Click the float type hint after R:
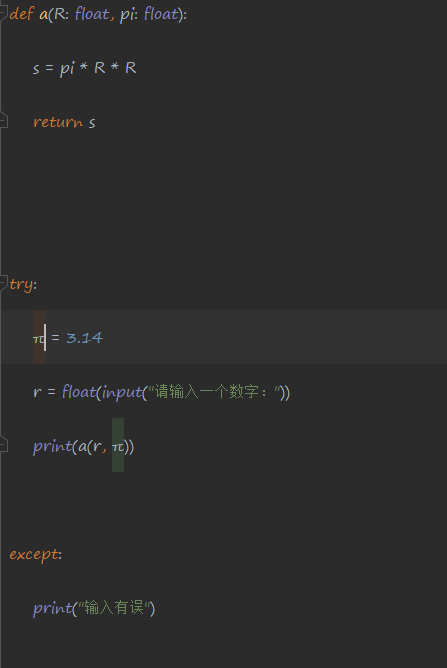The height and width of the screenshot is (668, 447). (92, 14)
